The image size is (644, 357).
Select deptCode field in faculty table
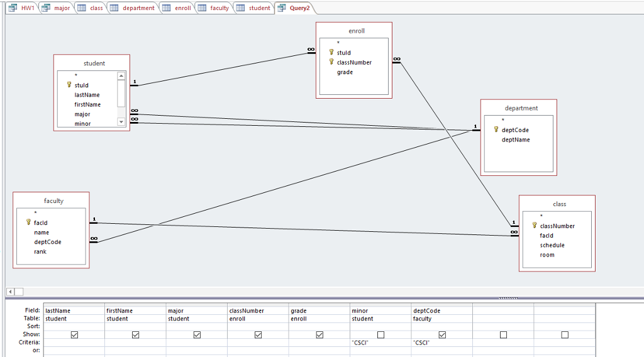(48, 242)
